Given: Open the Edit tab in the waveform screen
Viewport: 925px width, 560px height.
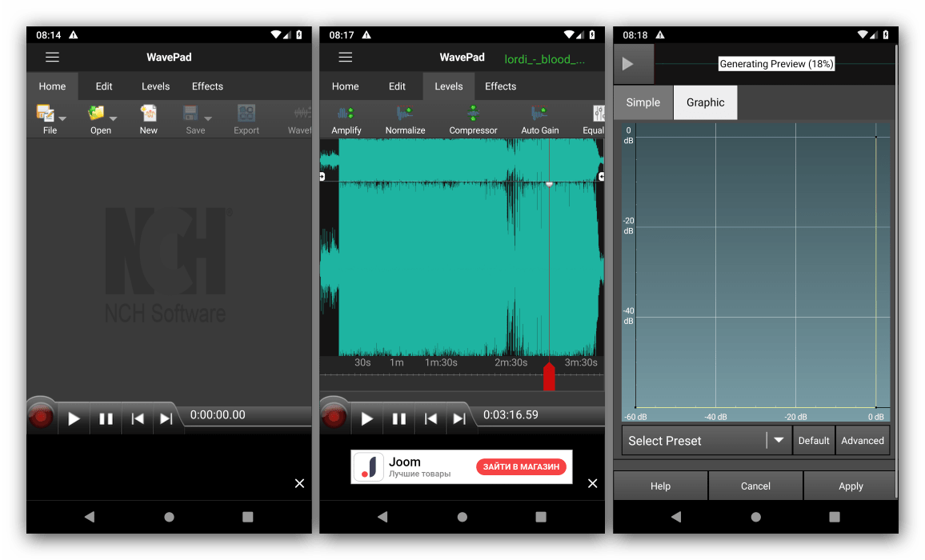Looking at the screenshot, I should (x=398, y=86).
